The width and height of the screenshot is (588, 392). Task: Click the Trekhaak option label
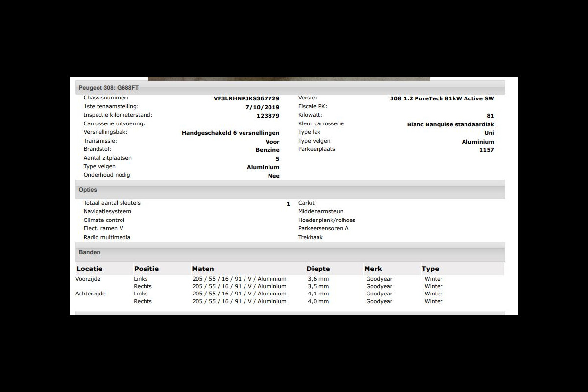click(311, 237)
